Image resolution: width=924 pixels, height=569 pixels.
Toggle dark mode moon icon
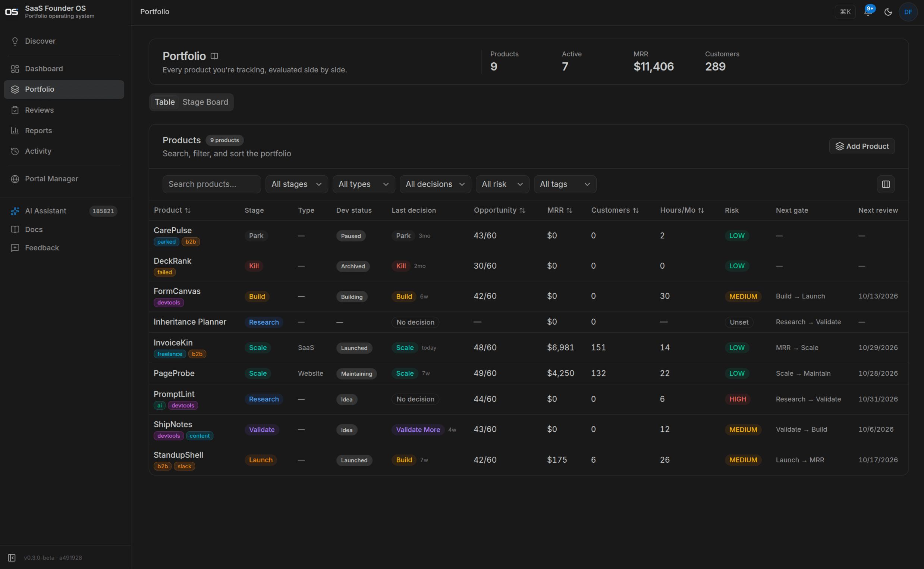point(888,12)
